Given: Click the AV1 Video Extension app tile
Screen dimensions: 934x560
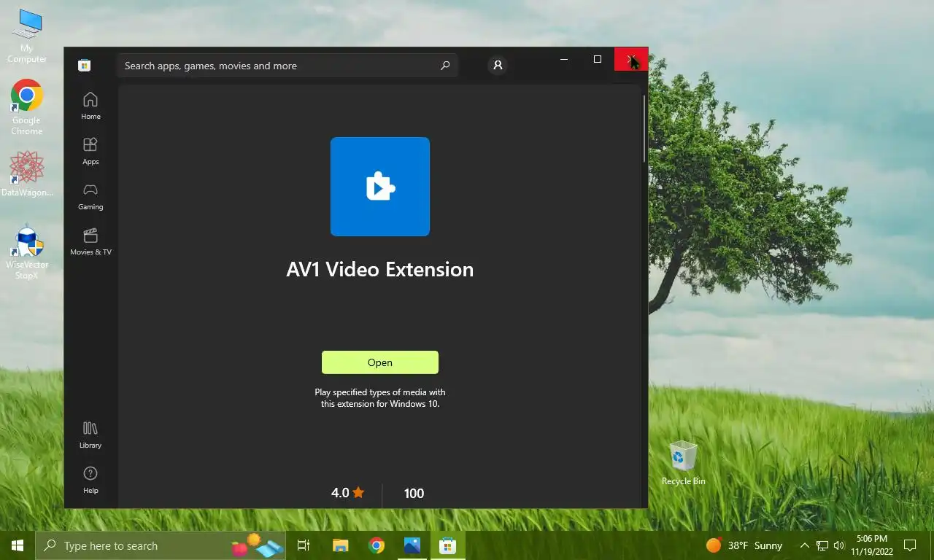Looking at the screenshot, I should [x=380, y=187].
